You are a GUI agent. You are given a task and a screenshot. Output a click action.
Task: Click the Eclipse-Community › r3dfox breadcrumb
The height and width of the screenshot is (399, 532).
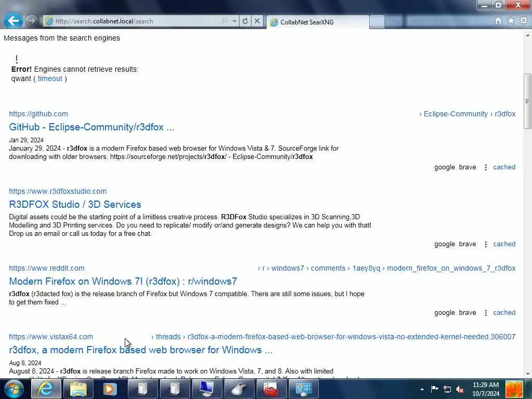pyautogui.click(x=467, y=114)
